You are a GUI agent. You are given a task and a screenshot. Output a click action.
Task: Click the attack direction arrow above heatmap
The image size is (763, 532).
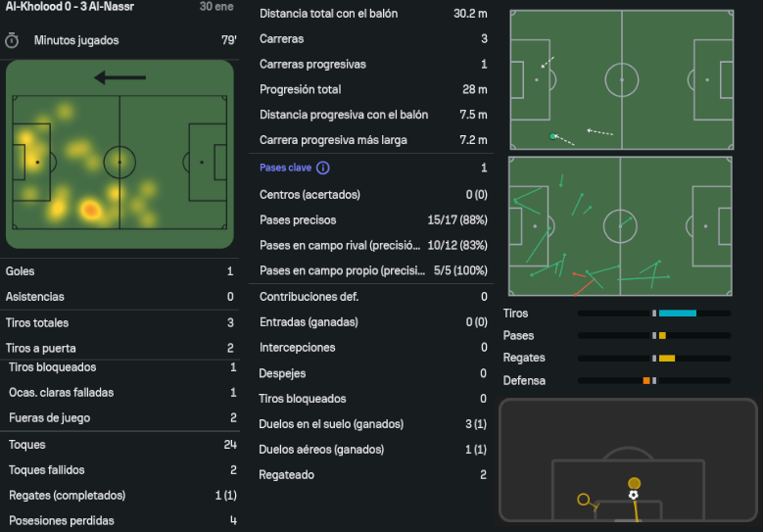119,77
